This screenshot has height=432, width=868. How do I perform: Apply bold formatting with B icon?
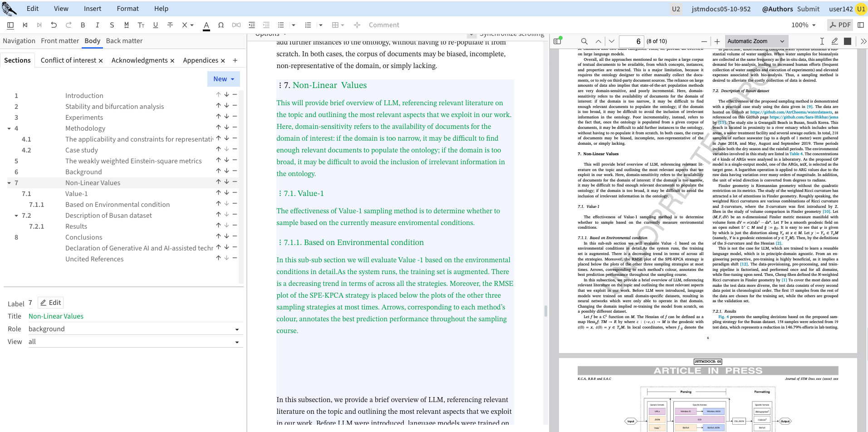pyautogui.click(x=83, y=25)
